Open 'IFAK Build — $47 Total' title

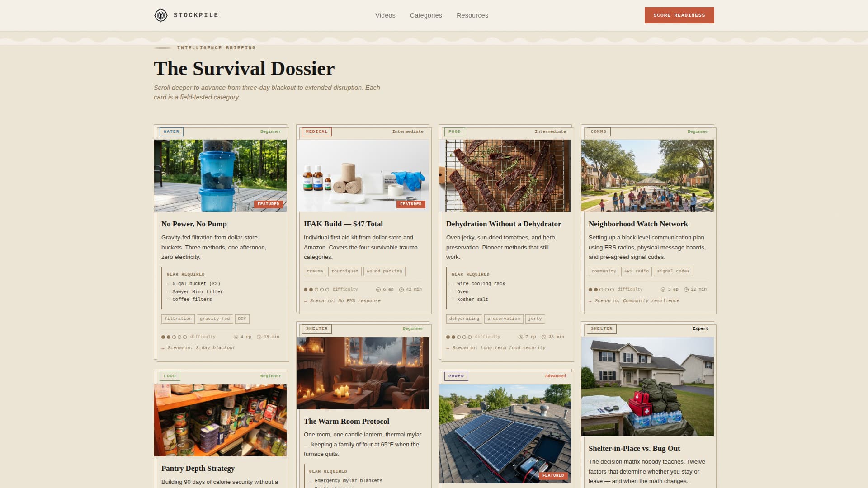pyautogui.click(x=343, y=224)
